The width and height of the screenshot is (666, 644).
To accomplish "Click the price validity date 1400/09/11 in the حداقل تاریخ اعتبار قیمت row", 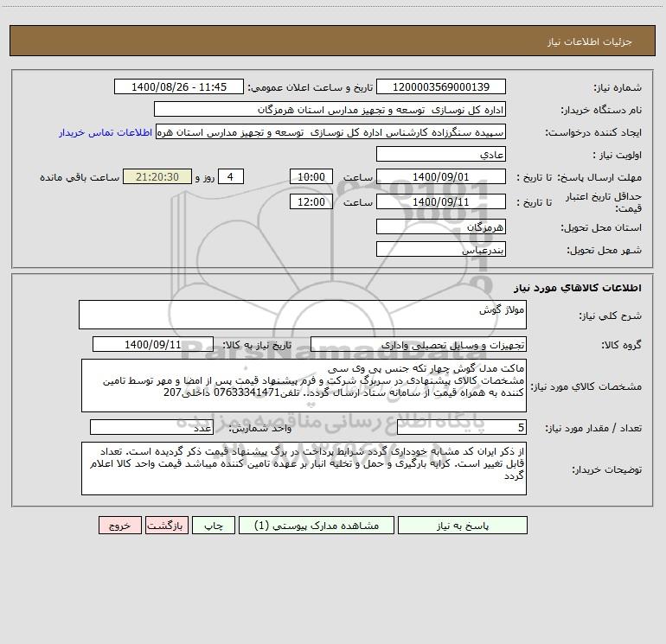I will [441, 201].
